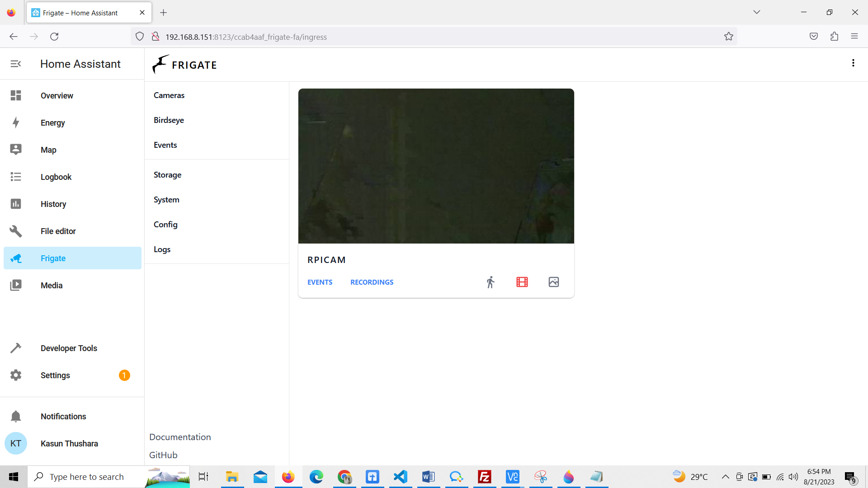Image resolution: width=868 pixels, height=488 pixels.
Task: Open Windows Start menu
Action: [14, 477]
